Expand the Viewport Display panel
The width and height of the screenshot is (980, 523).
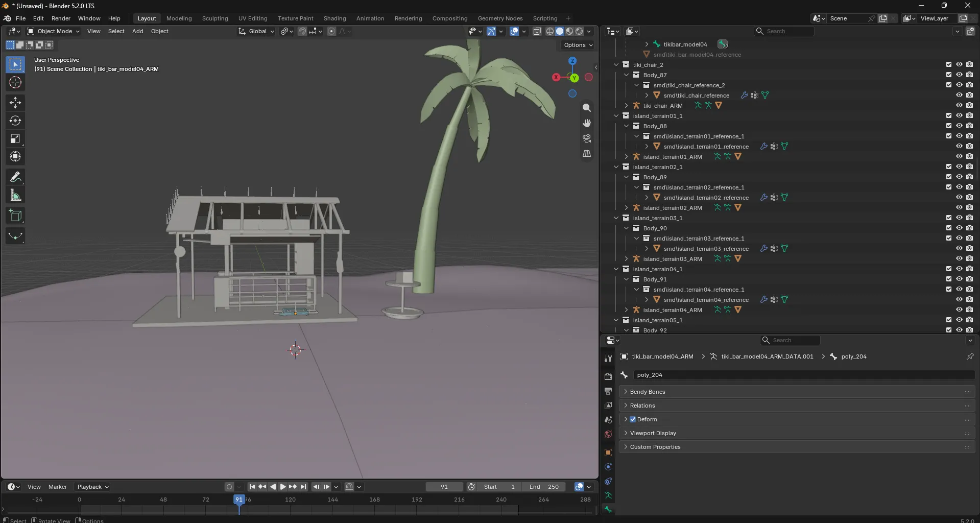(x=797, y=433)
